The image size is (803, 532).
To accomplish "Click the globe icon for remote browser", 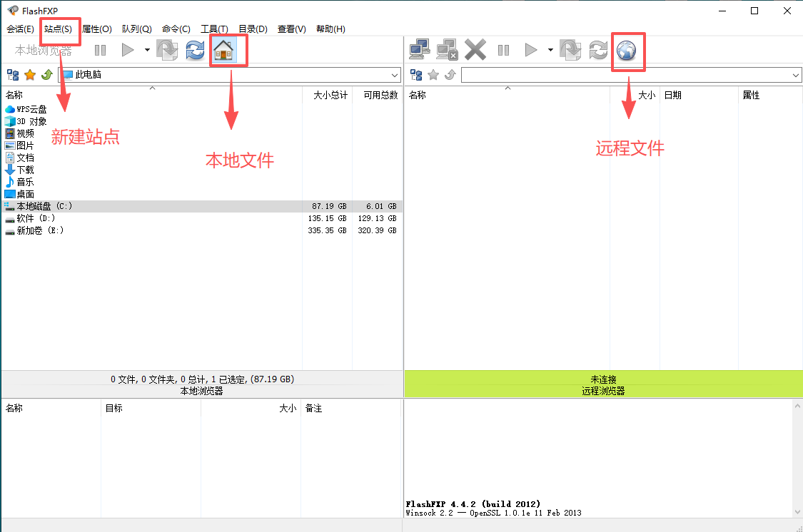I will tap(626, 50).
